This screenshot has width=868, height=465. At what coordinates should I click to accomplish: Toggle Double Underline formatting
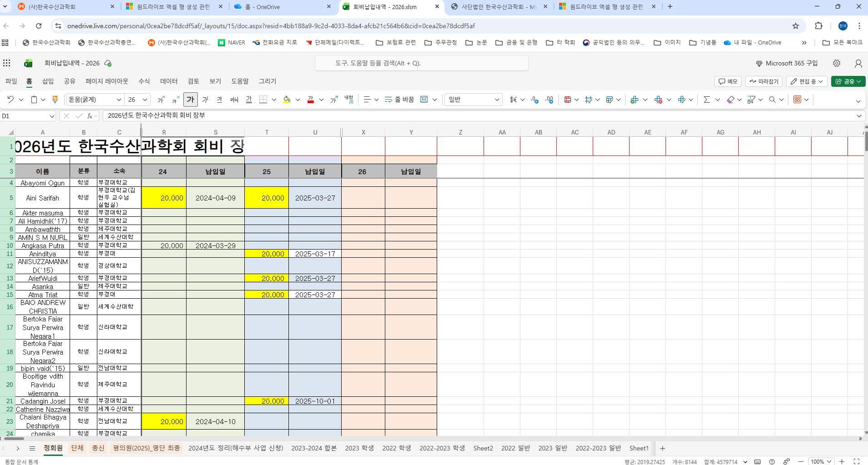[249, 100]
